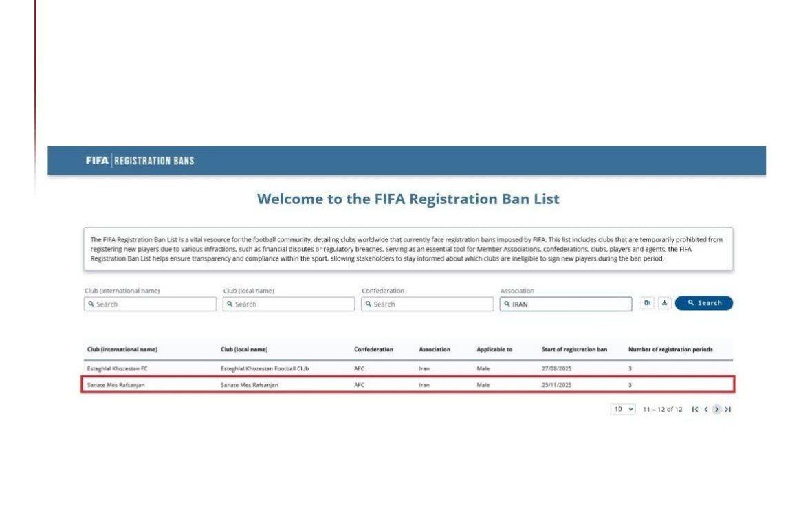812x532 pixels.
Task: Go to the first results page
Action: [x=695, y=410]
